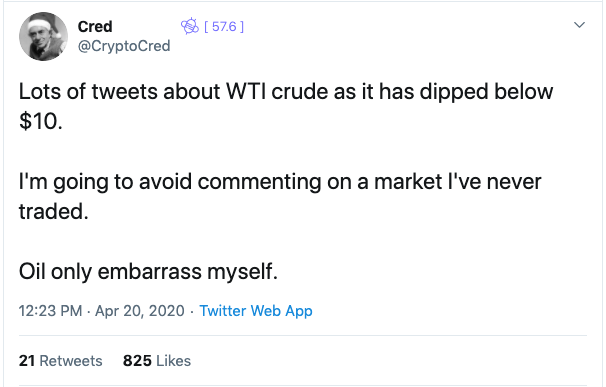This screenshot has width=606, height=387.
Task: Click the Apr 20, 2020 date
Action: click(140, 311)
